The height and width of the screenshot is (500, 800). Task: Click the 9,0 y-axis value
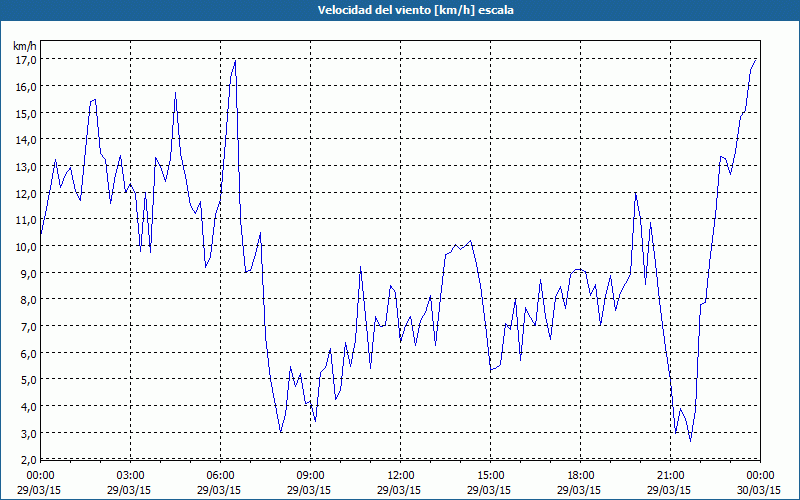29,274
